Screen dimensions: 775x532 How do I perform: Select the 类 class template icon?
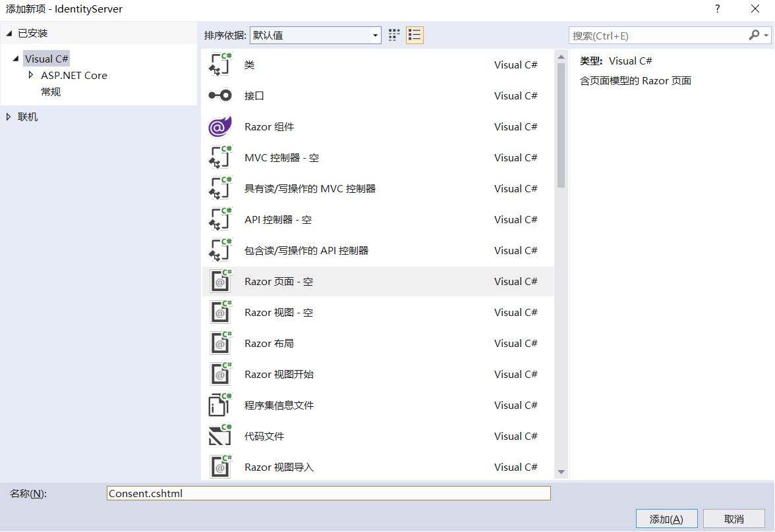pos(220,65)
